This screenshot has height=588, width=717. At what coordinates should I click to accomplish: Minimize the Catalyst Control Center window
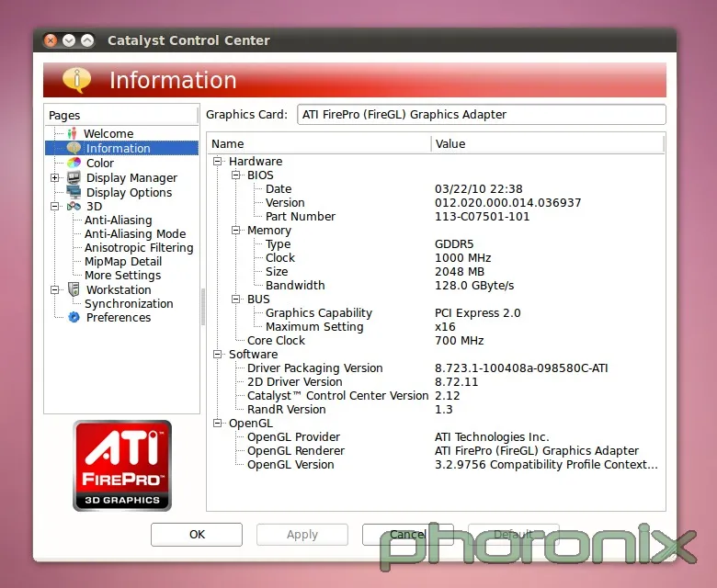[69, 40]
